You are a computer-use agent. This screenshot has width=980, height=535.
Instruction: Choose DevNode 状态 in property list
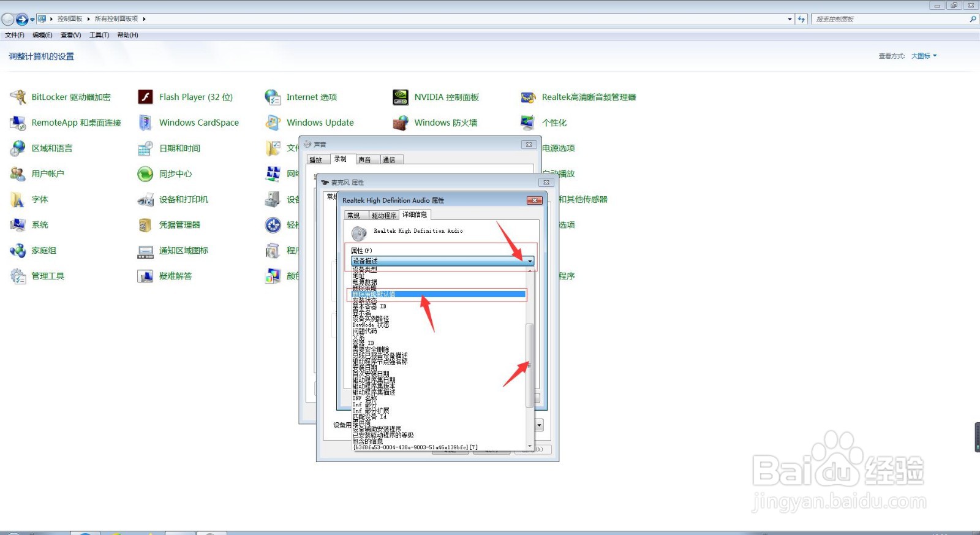point(439,325)
